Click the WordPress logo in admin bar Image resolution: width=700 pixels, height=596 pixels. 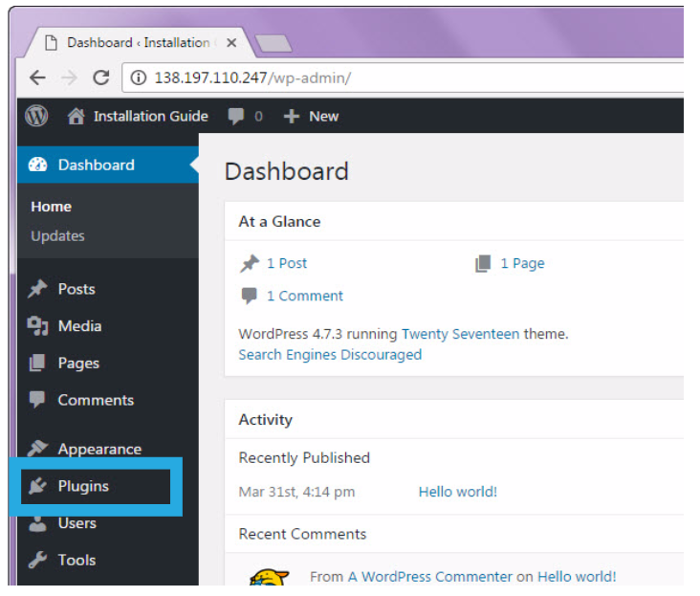coord(37,116)
